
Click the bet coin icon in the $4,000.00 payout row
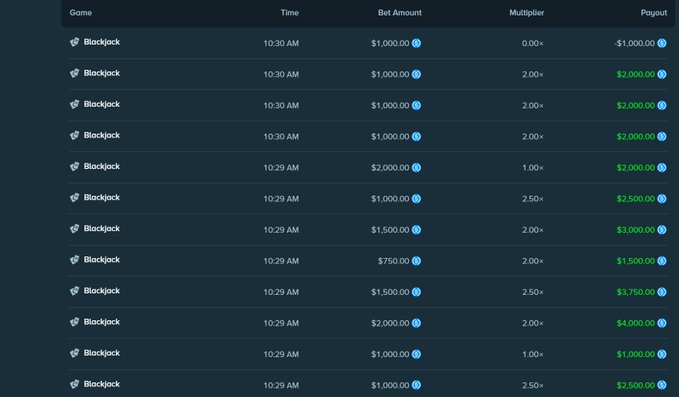(x=416, y=323)
